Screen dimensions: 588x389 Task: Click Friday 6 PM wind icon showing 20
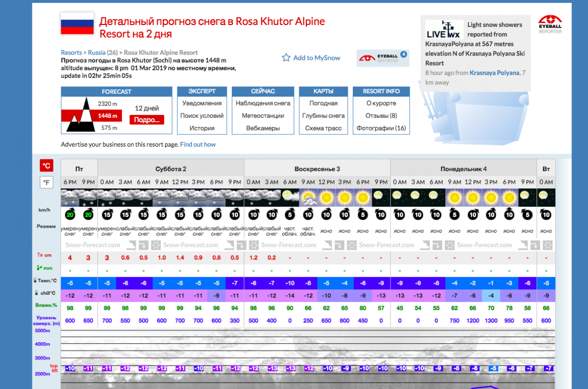point(70,214)
